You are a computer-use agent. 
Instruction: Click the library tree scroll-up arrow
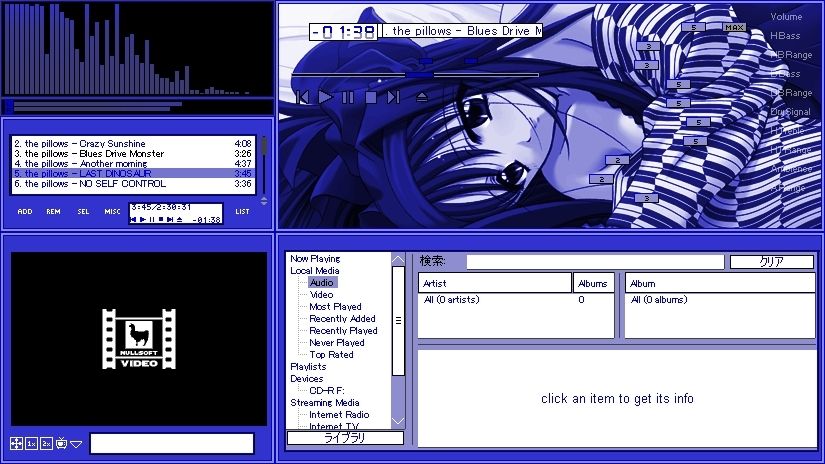(x=398, y=259)
